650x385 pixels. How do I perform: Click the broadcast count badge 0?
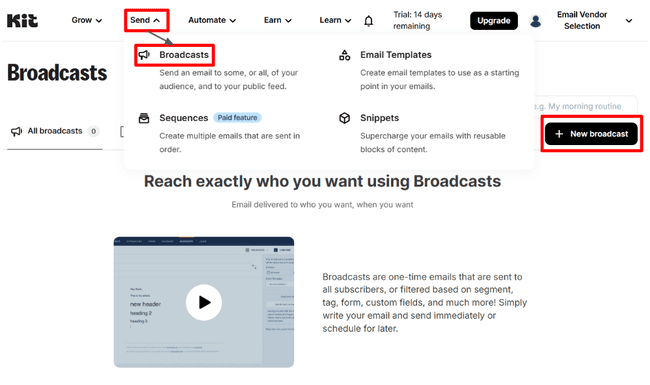pos(94,131)
